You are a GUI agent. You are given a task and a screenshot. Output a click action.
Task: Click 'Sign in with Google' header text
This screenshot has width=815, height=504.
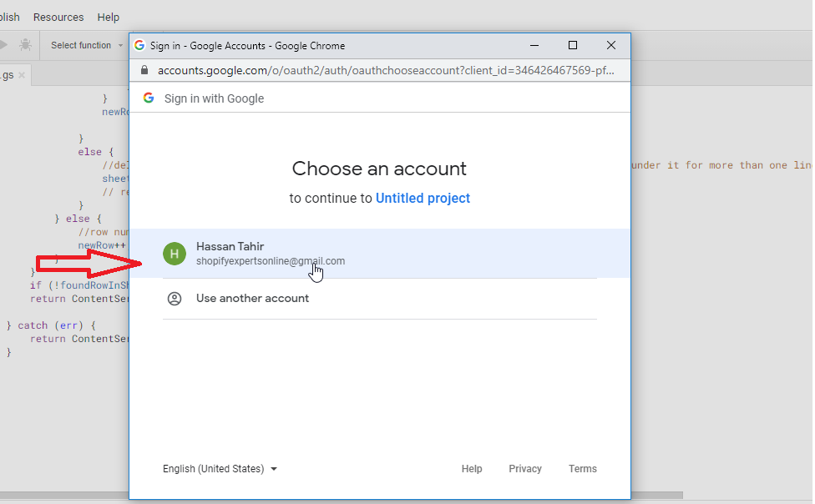click(x=214, y=98)
